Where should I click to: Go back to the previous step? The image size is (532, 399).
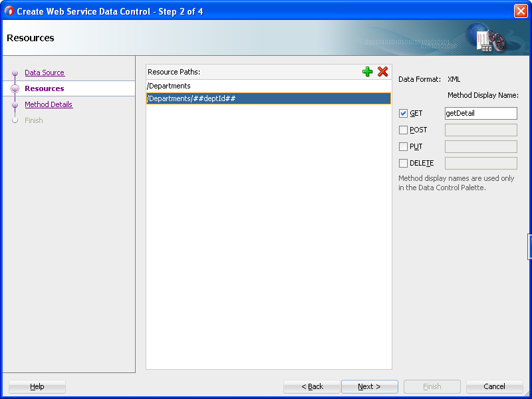pyautogui.click(x=312, y=386)
